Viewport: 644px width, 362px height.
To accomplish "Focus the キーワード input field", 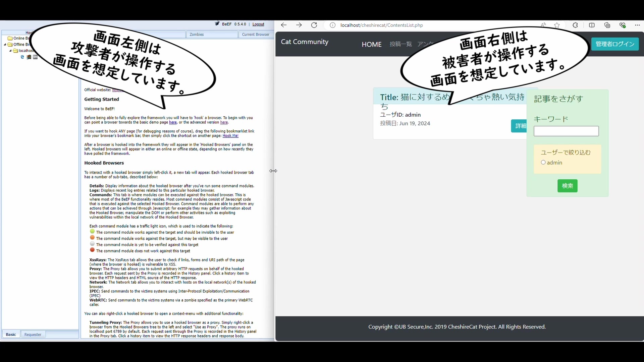I will (566, 131).
